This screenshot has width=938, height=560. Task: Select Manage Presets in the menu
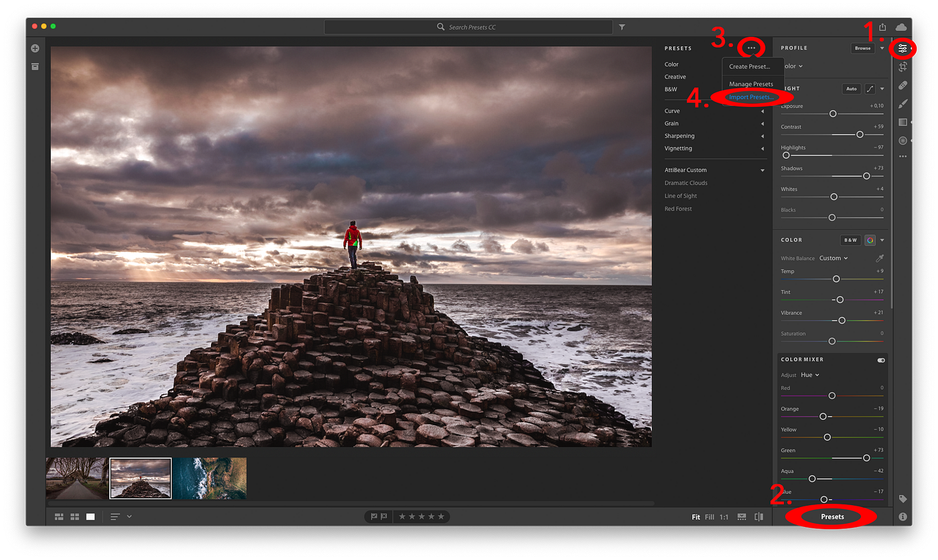[751, 84]
